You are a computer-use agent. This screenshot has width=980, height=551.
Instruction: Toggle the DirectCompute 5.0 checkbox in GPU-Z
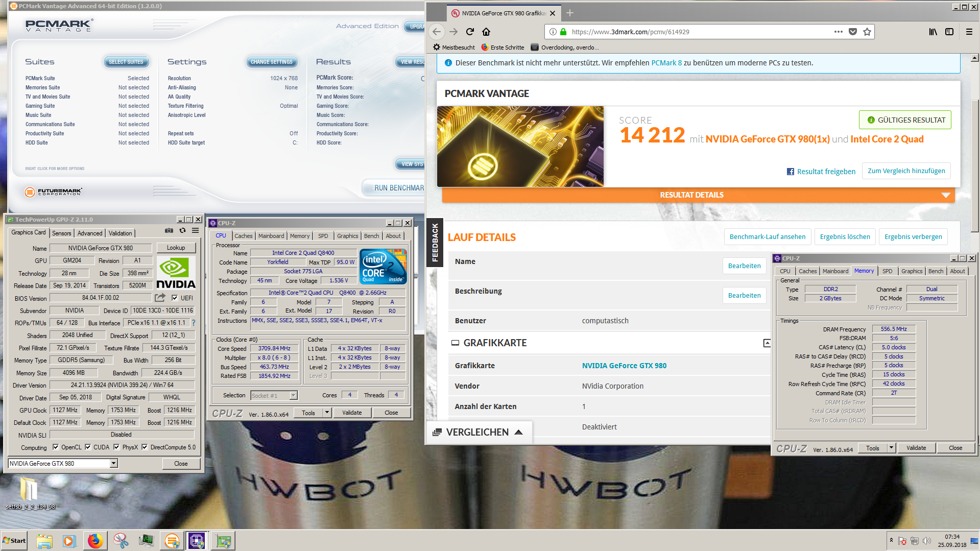(145, 447)
